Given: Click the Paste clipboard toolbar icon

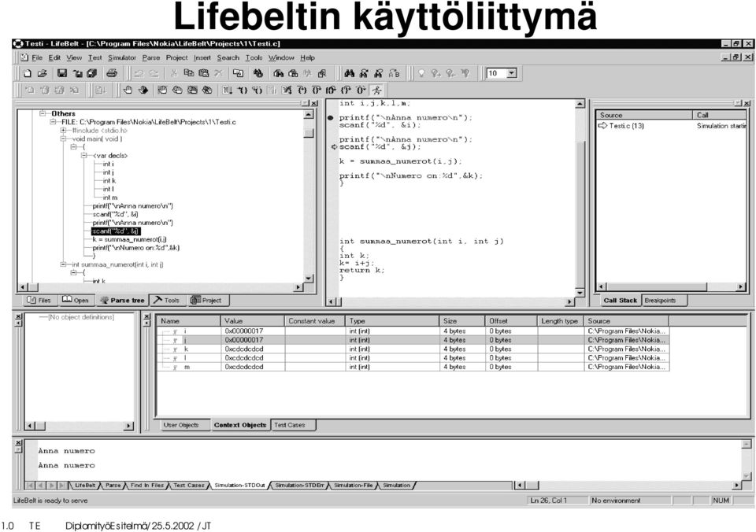Looking at the screenshot, I should point(204,73).
